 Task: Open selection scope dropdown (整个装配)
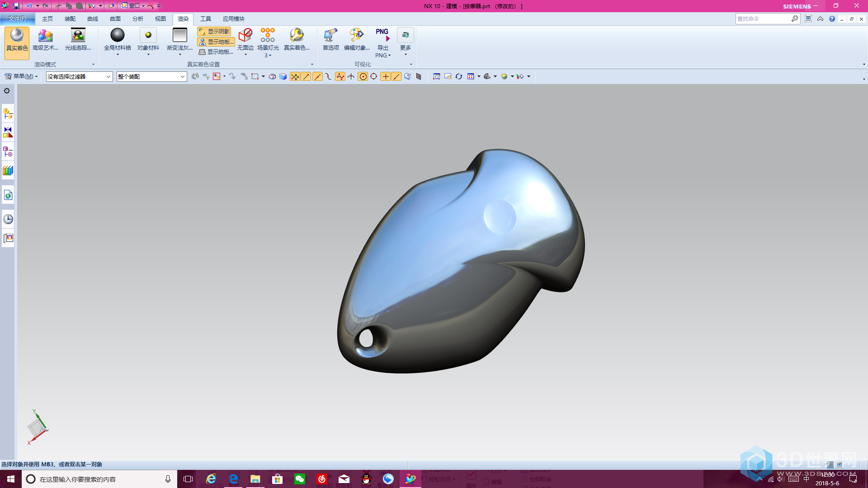point(151,76)
